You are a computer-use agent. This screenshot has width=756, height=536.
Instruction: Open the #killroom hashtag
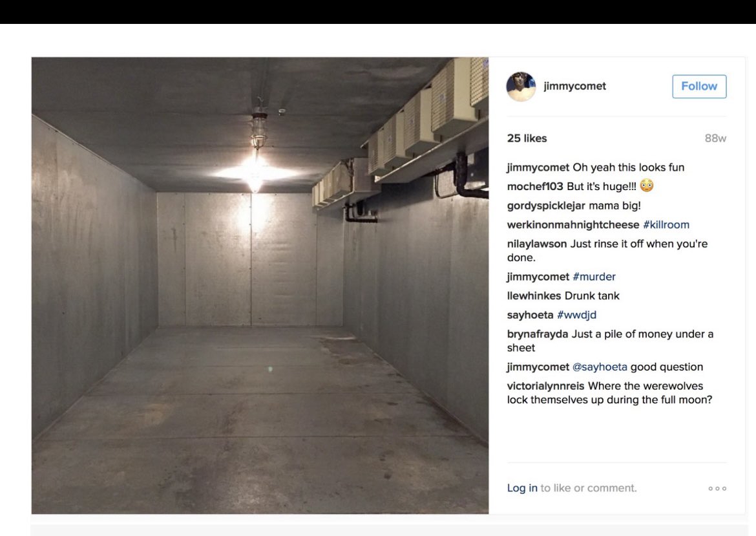tap(666, 224)
